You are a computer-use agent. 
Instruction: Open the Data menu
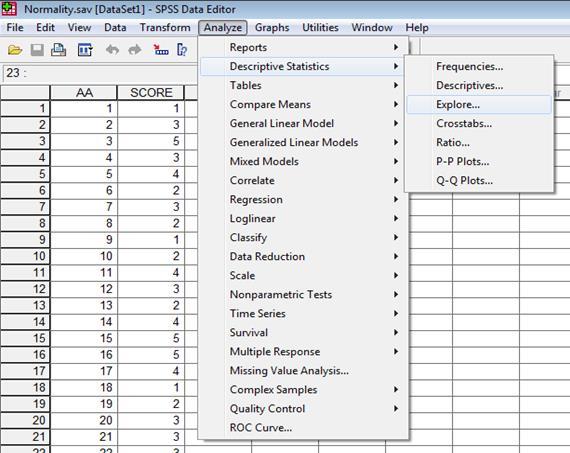pyautogui.click(x=115, y=27)
